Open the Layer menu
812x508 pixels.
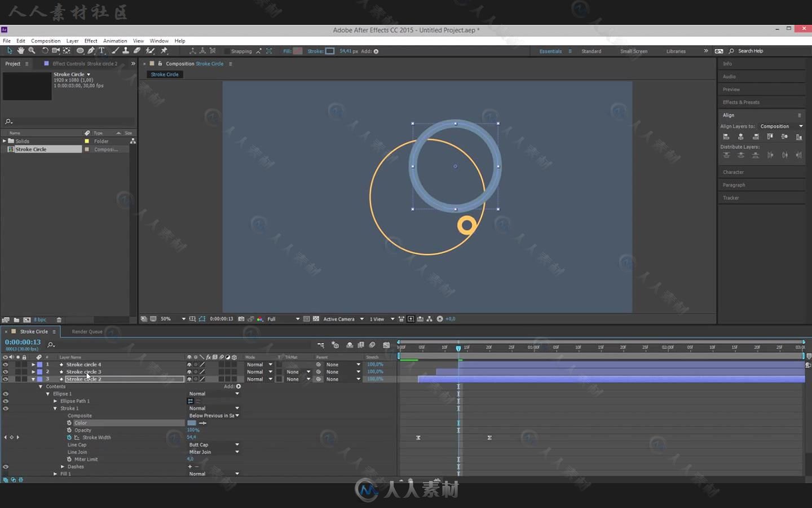click(72, 41)
